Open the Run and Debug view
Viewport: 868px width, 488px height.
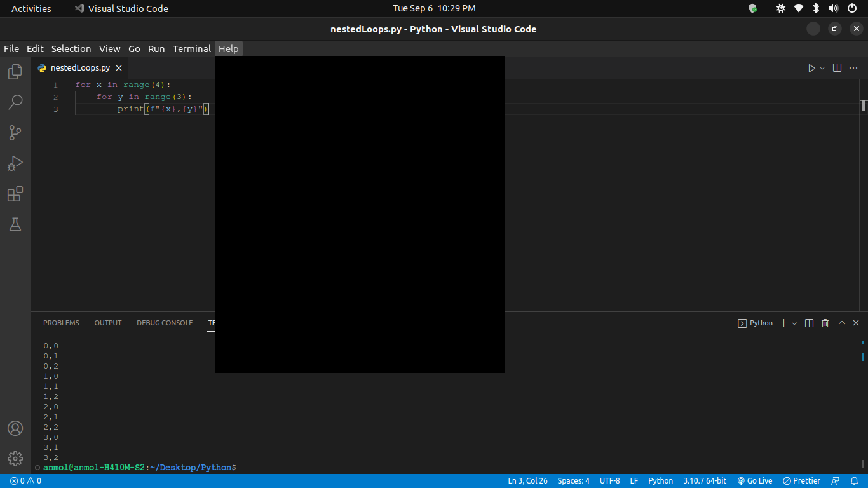[14, 163]
